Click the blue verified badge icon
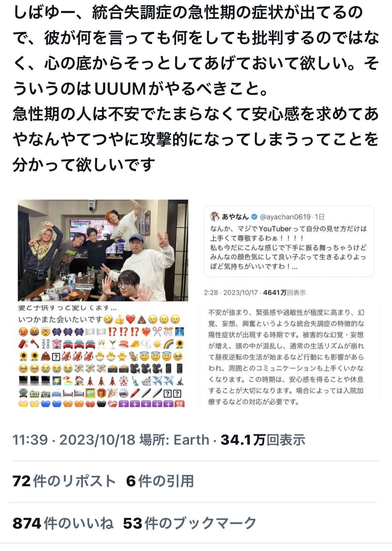392x551 pixels. point(254,217)
